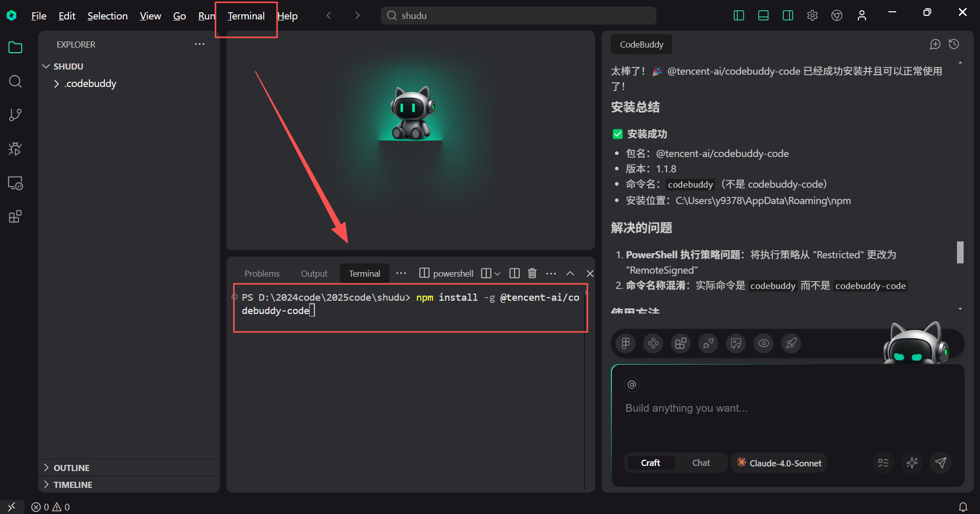
Task: Go back with the left navigation arrow
Action: tap(329, 16)
